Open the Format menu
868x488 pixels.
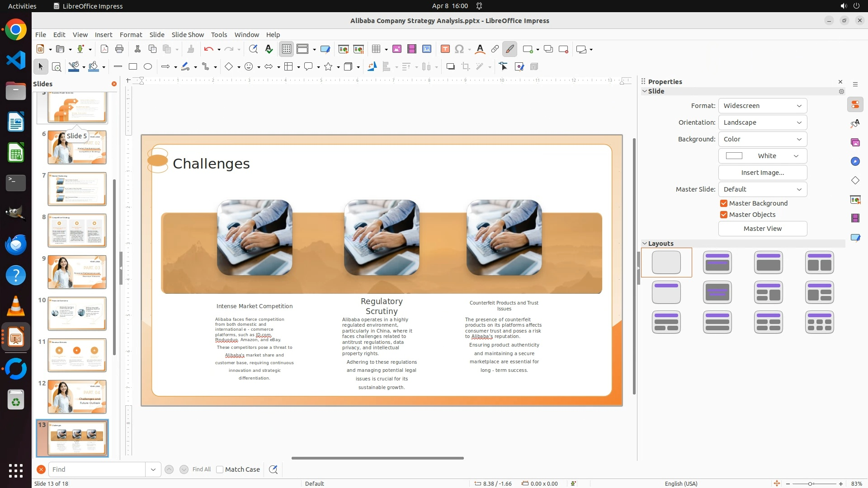click(x=131, y=35)
